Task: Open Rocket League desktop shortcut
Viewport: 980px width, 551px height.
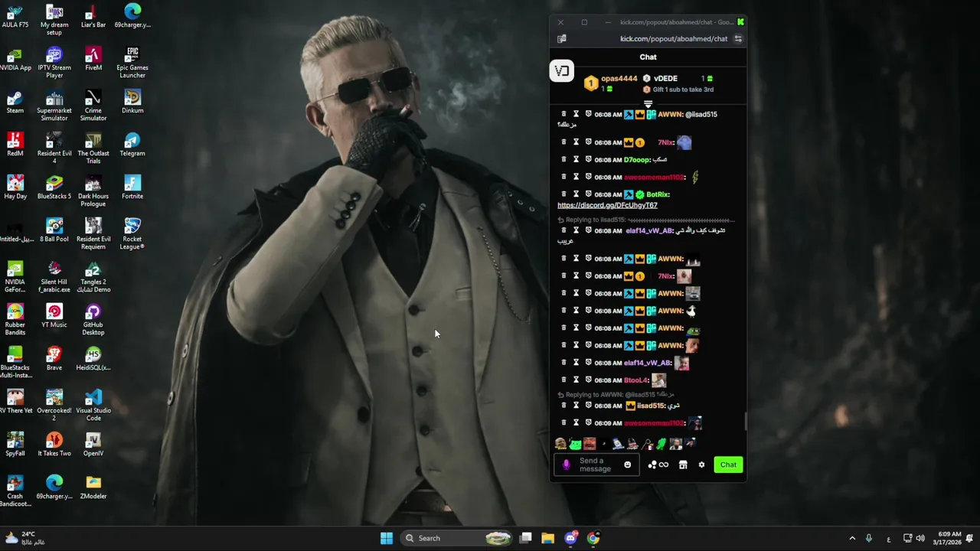Action: [132, 233]
